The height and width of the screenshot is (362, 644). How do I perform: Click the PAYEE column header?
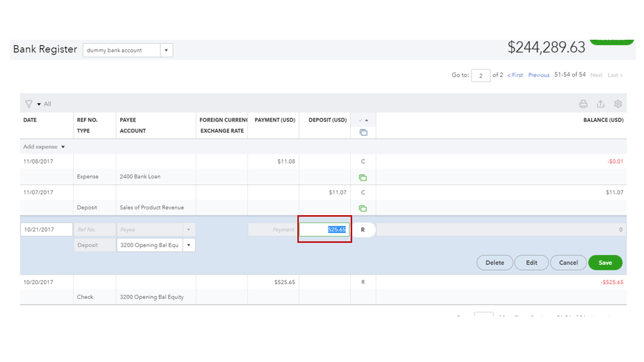128,120
